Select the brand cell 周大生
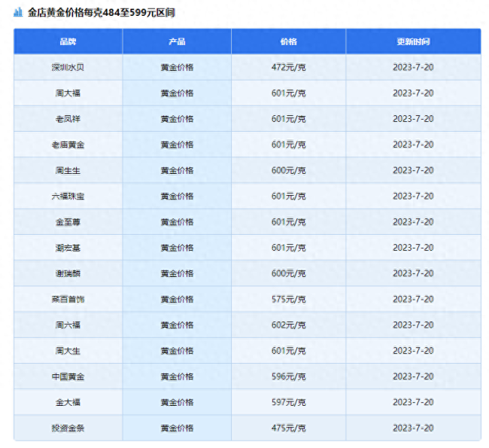Screen dimensions: 489x448 pyautogui.click(x=68, y=351)
